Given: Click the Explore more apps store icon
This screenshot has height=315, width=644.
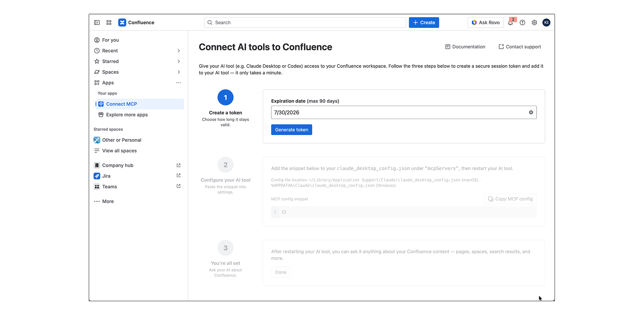Looking at the screenshot, I should 101,115.
